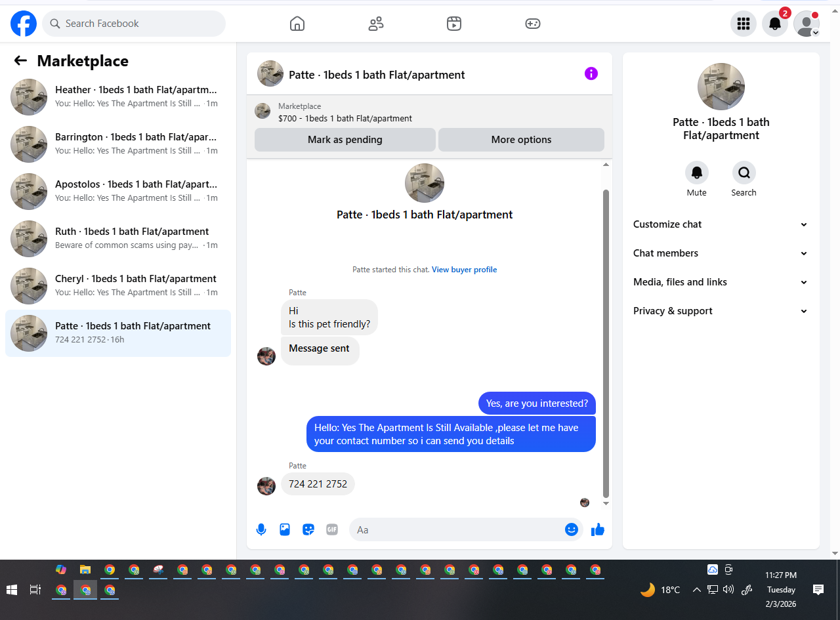Click the back arrow beside Marketplace

click(20, 61)
